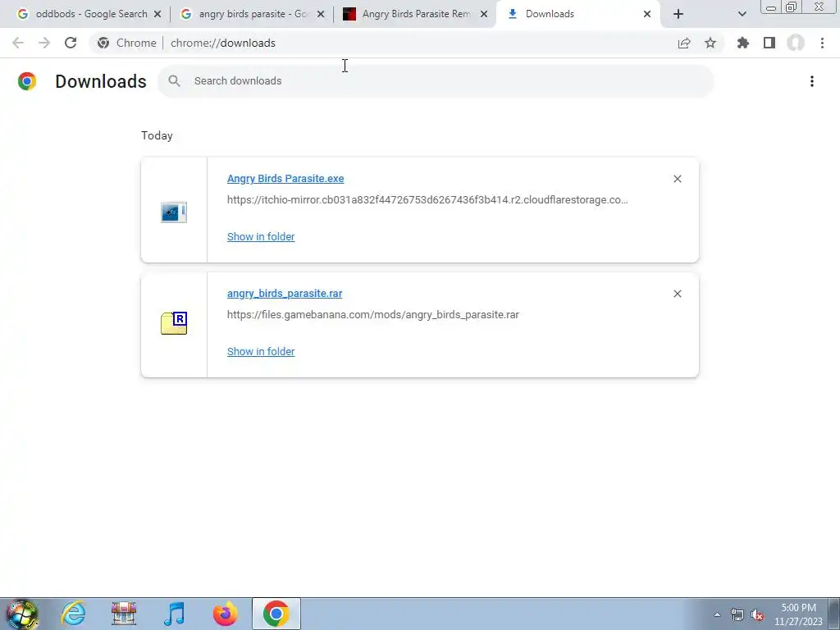Open the clock showing 5:00 PM

pos(798,614)
